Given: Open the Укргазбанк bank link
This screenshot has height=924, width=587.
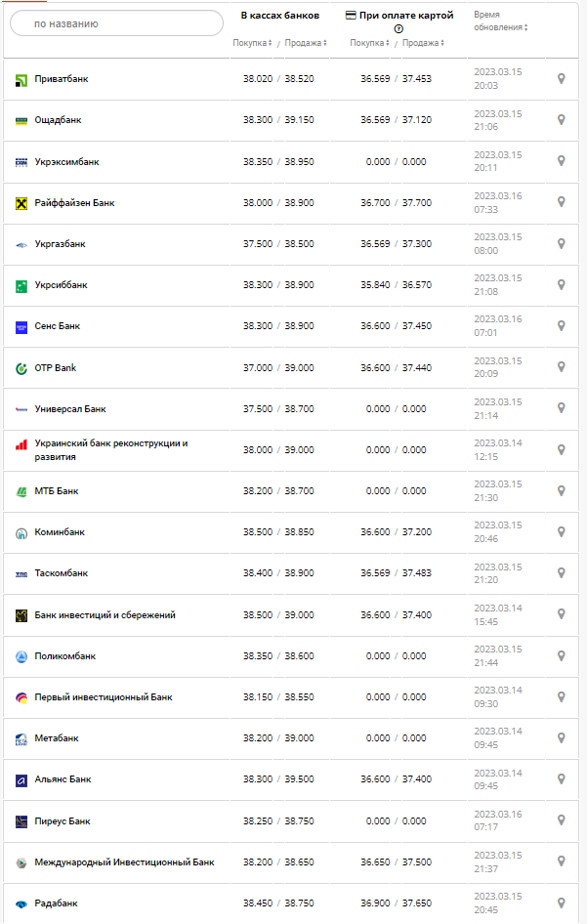Looking at the screenshot, I should click(x=61, y=244).
